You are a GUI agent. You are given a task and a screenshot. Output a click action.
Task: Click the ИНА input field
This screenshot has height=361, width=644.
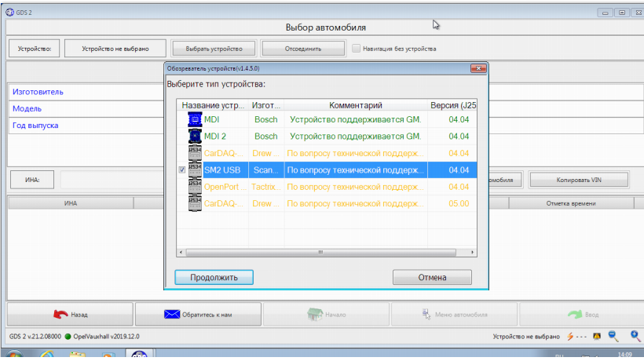112,180
